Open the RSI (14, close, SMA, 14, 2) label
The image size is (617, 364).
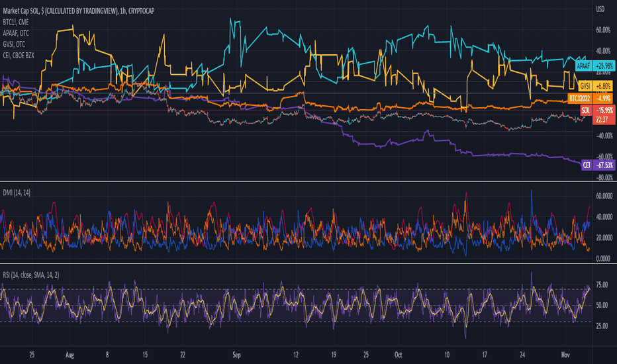point(31,275)
